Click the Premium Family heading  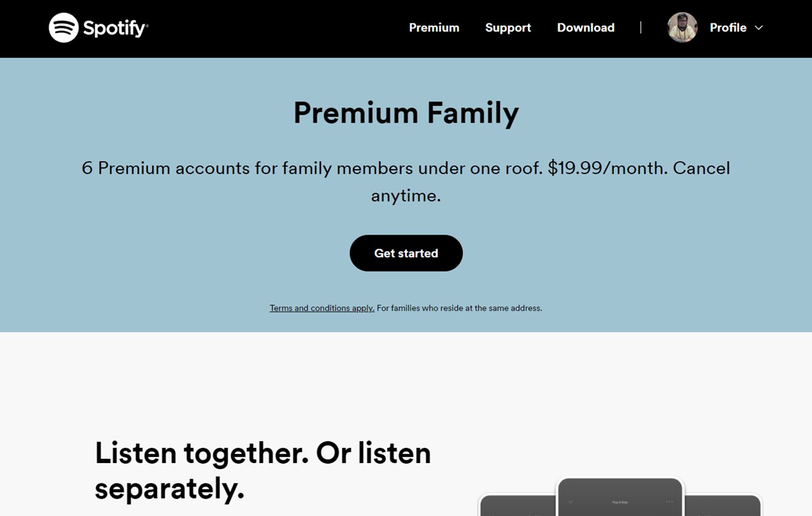[x=406, y=112]
